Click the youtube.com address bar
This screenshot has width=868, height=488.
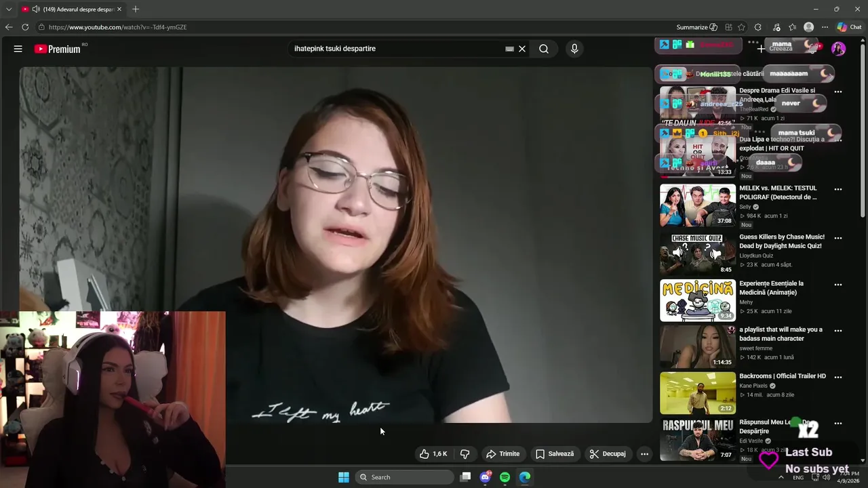click(353, 27)
